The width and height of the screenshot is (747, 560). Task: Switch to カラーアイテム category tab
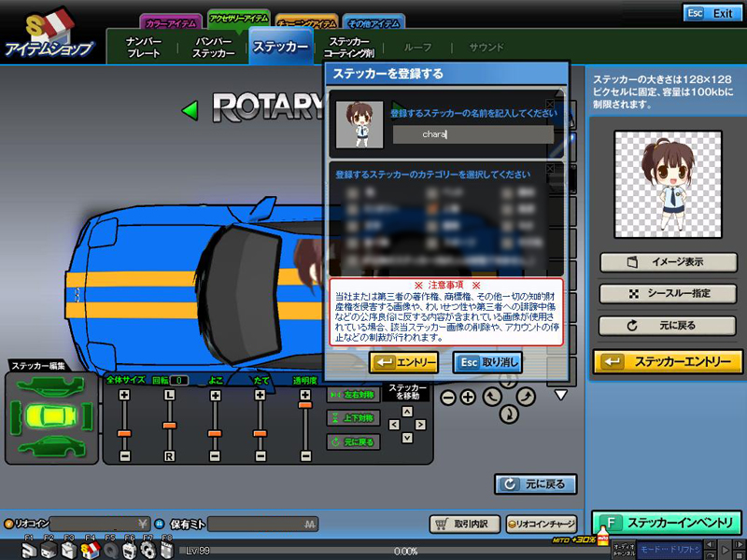click(x=171, y=23)
